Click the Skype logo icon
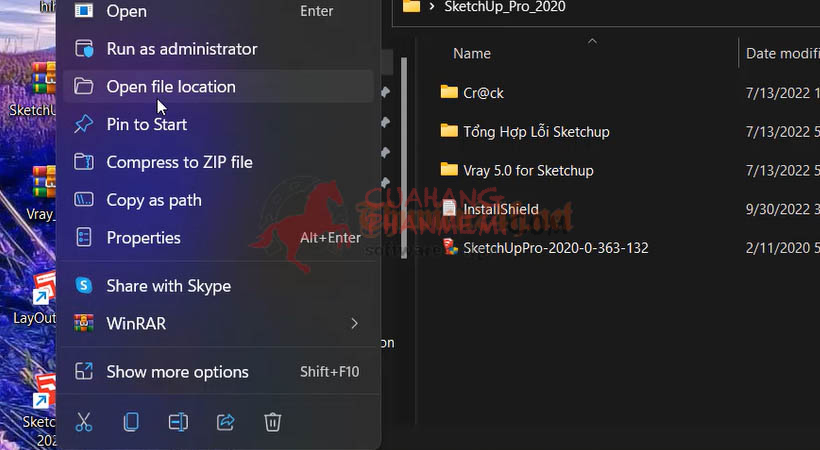 [84, 285]
